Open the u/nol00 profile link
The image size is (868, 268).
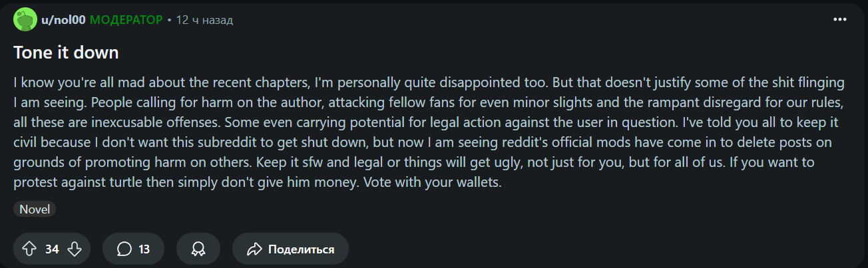63,20
